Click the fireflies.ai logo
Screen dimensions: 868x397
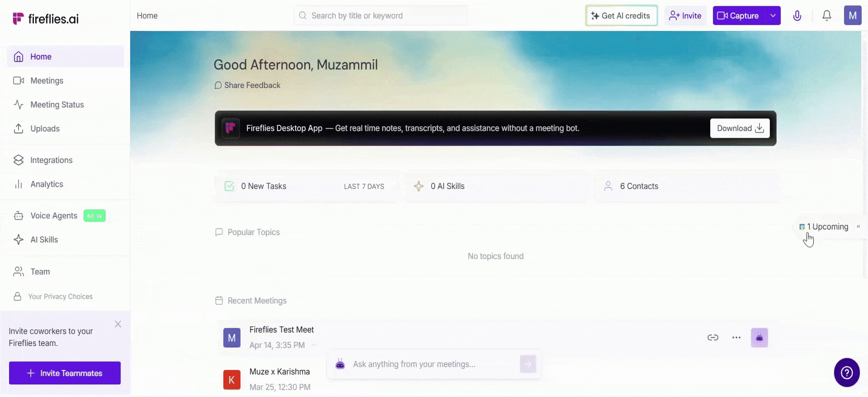pyautogui.click(x=46, y=19)
